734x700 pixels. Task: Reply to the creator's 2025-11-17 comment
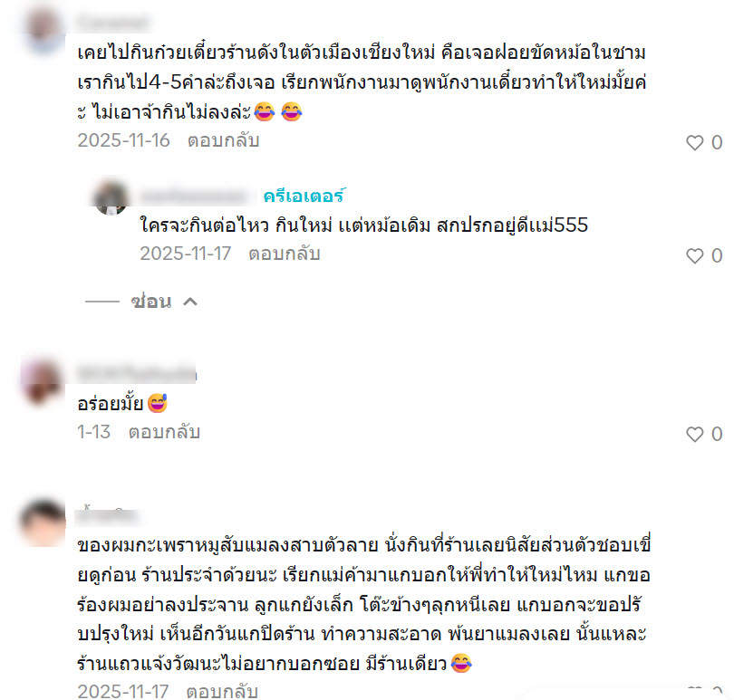pos(285,254)
